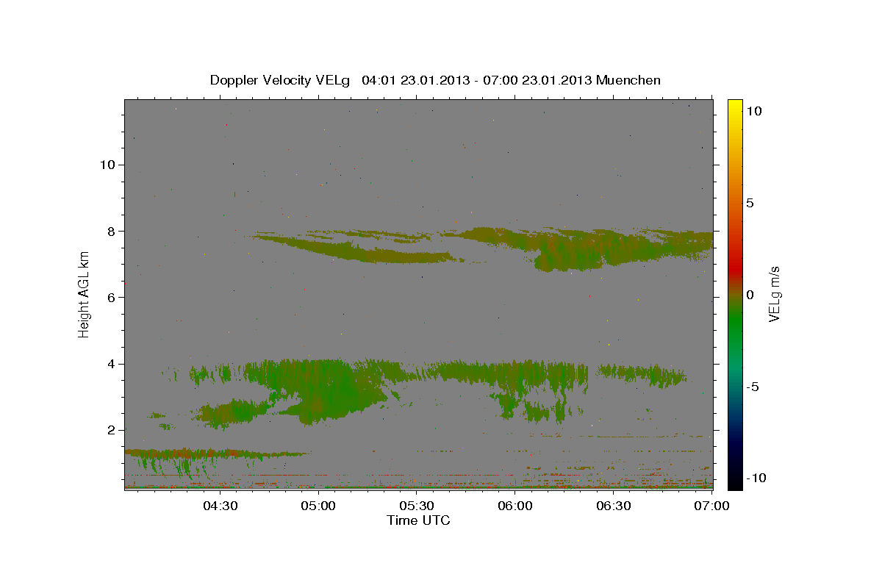Click the 06:30 time tick label
882x588 pixels.
pos(614,506)
